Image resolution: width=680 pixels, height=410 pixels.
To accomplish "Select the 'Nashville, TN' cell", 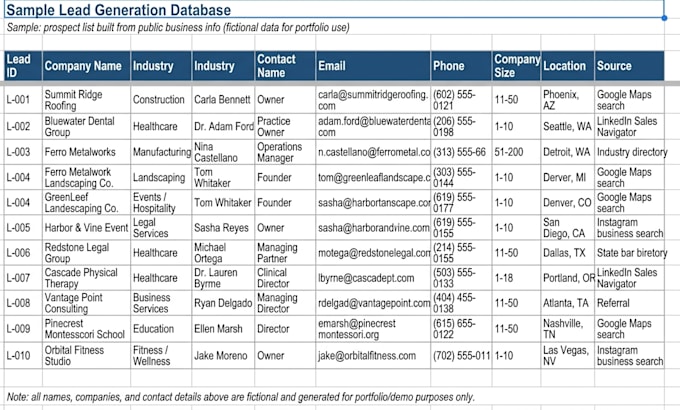I will click(568, 328).
